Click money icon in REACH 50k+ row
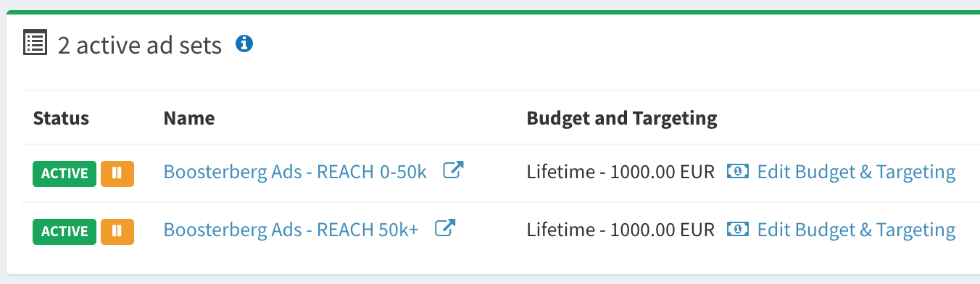The width and height of the screenshot is (980, 284). point(738,230)
